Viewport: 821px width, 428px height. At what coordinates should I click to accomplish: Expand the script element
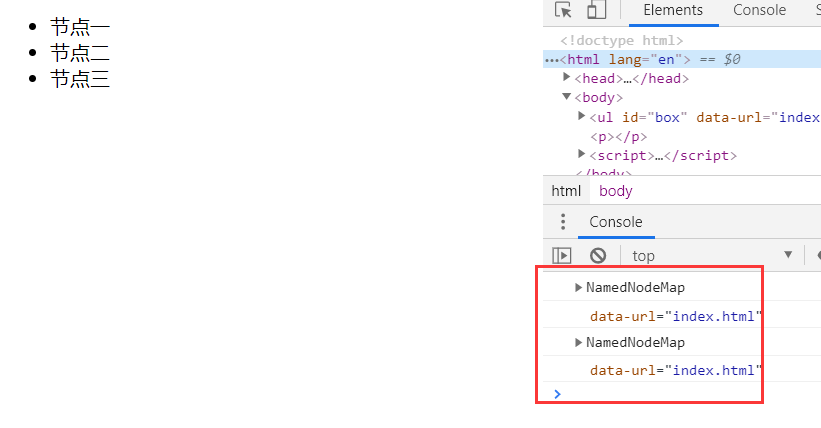[581, 154]
